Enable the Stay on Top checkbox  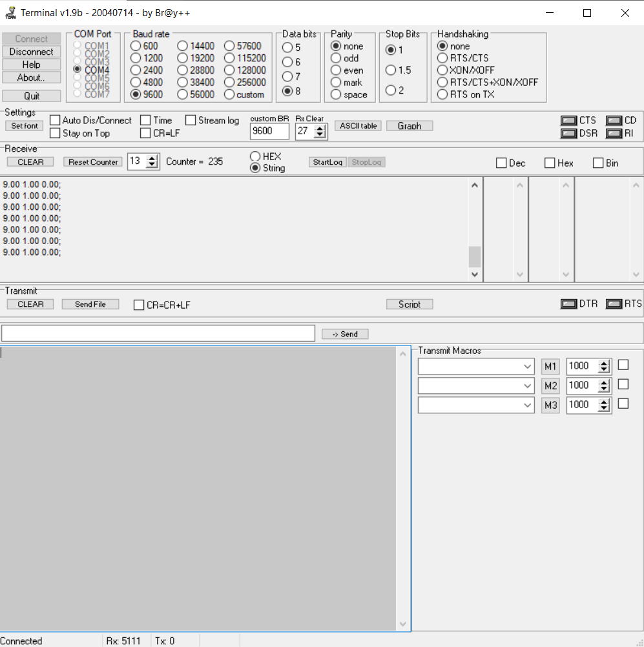point(55,133)
